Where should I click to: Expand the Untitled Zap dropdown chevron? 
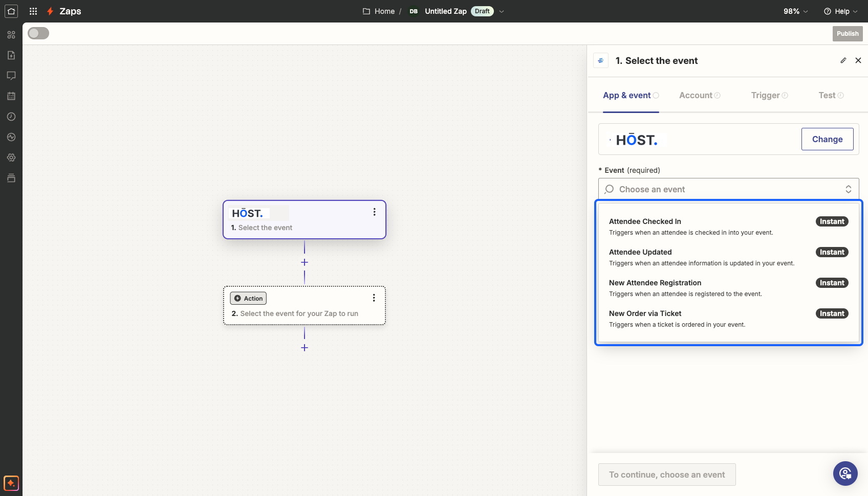(502, 11)
